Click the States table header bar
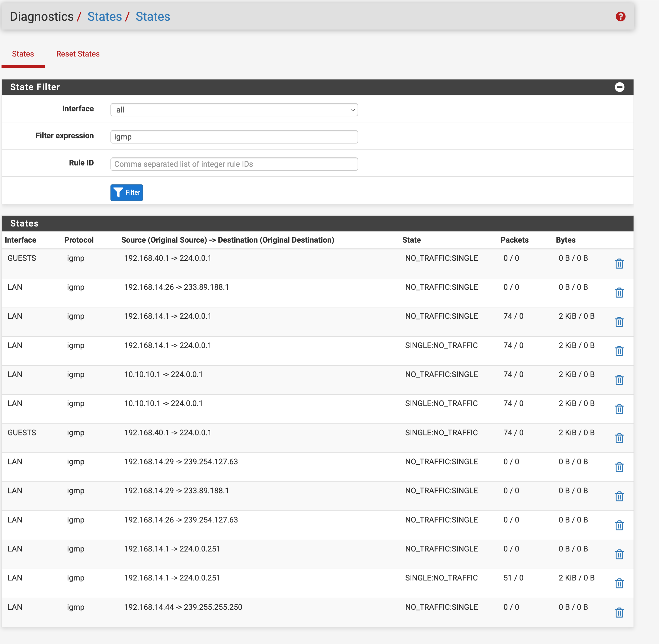Image resolution: width=659 pixels, height=644 pixels. coord(317,224)
